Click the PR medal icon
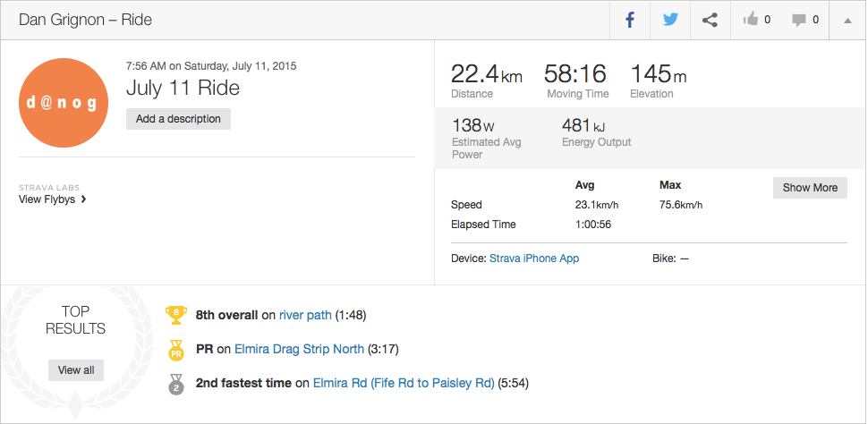Viewport: 868px width, 424px height. pos(175,349)
